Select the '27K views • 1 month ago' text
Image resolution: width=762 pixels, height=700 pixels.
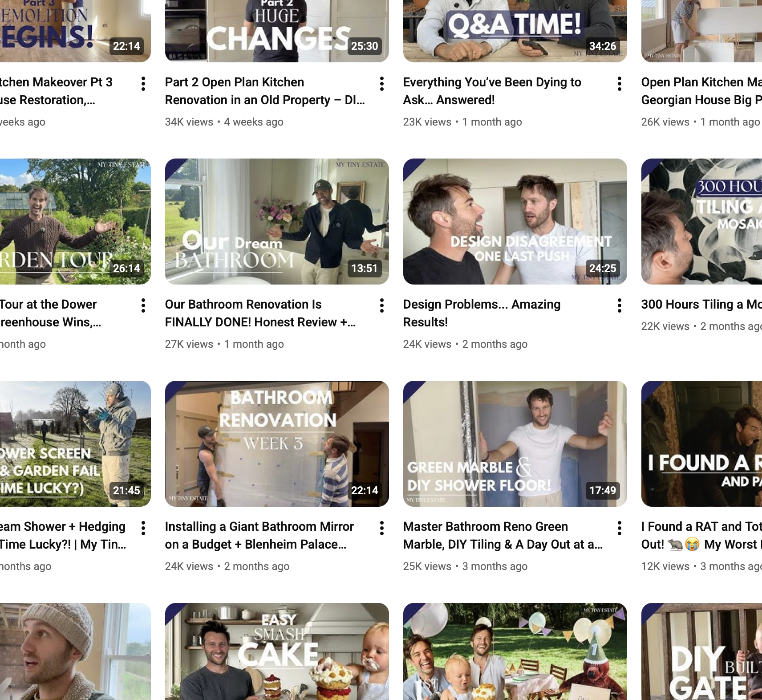[224, 344]
